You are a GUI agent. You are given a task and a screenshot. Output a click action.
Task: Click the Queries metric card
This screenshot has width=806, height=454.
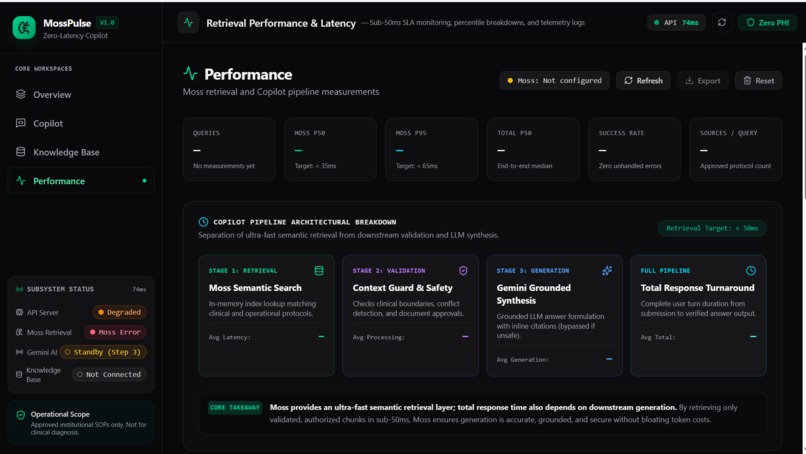229,149
